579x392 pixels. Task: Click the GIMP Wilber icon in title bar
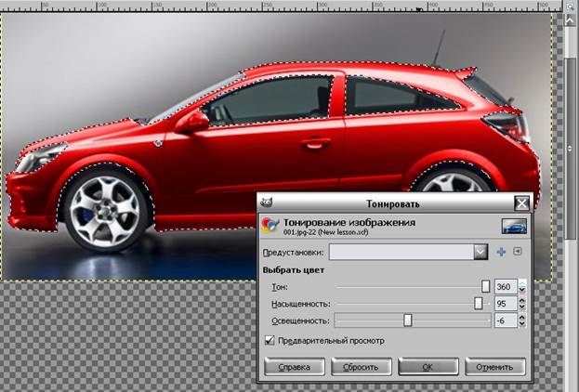coord(267,202)
